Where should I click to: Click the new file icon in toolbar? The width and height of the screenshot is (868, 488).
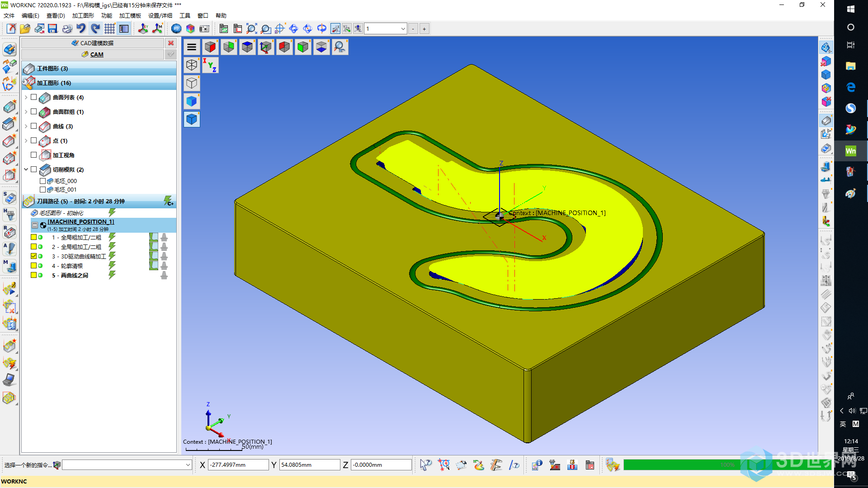[x=11, y=28]
